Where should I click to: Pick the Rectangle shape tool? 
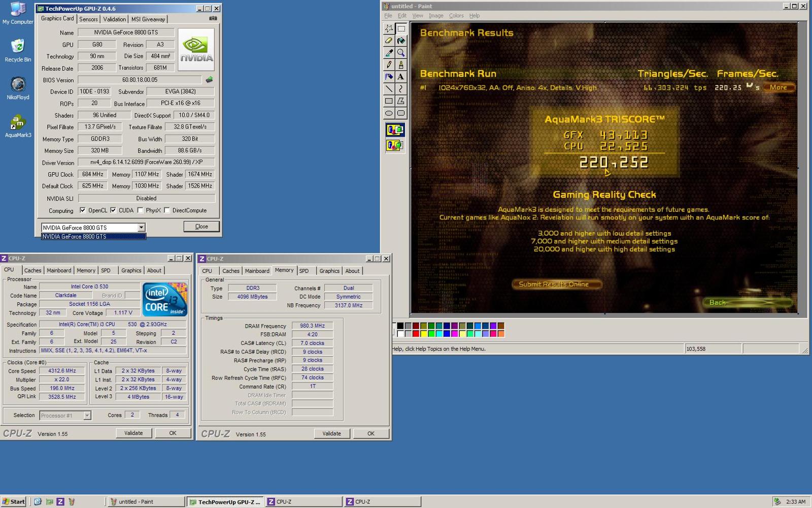tap(389, 101)
